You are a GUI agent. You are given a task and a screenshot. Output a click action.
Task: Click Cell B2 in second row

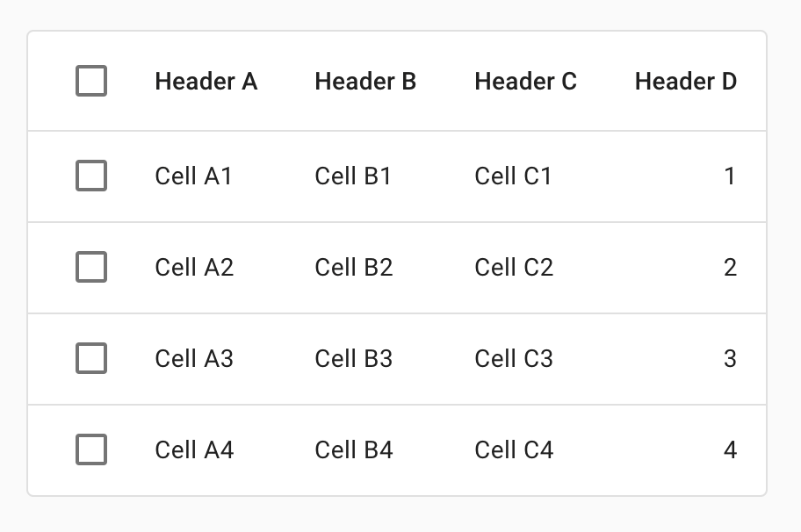coord(354,268)
